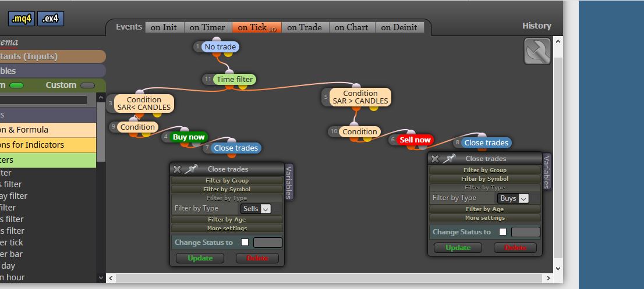This screenshot has width=644, height=289.
Task: Expand Filter by Age in Sells panel
Action: tap(227, 220)
